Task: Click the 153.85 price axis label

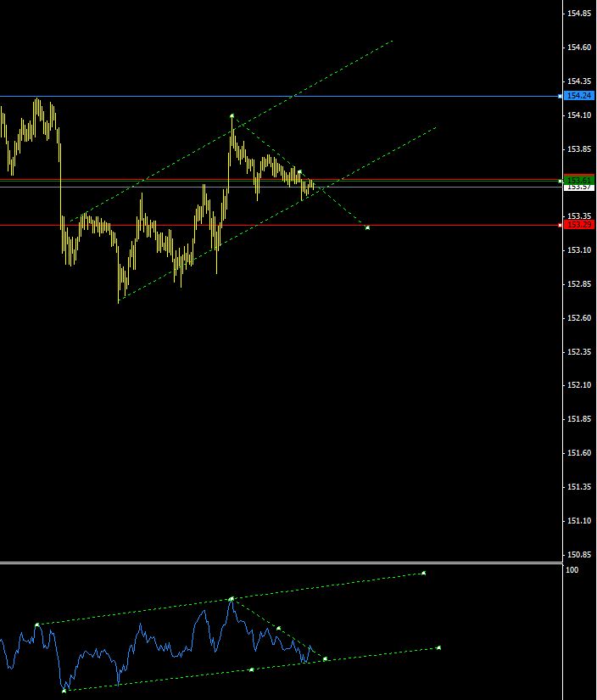Action: (x=579, y=149)
